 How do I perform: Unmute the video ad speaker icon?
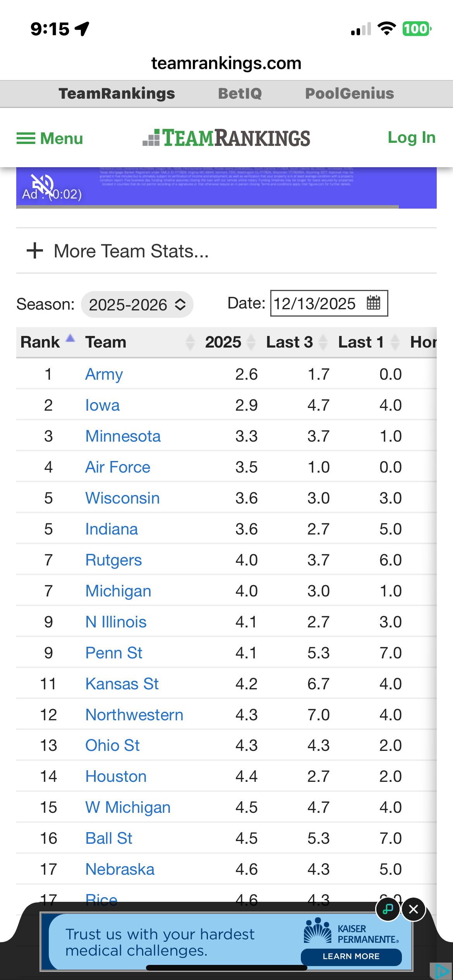point(42,184)
